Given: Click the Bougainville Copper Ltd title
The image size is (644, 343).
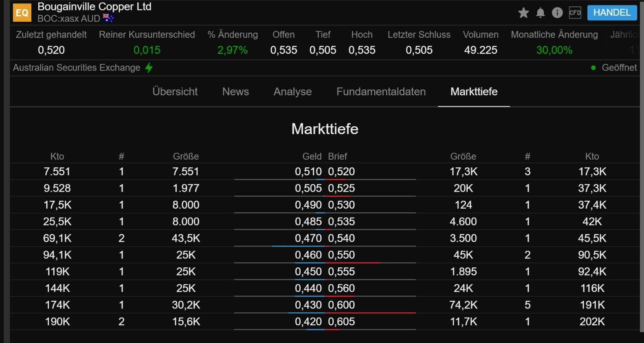Looking at the screenshot, I should pyautogui.click(x=94, y=7).
